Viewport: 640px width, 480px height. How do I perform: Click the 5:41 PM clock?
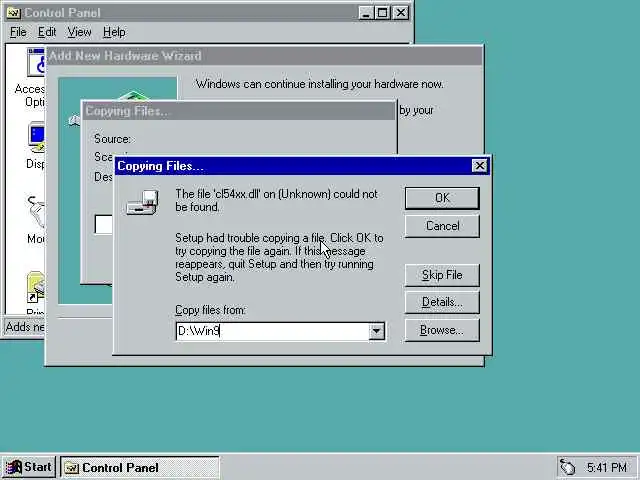point(607,467)
